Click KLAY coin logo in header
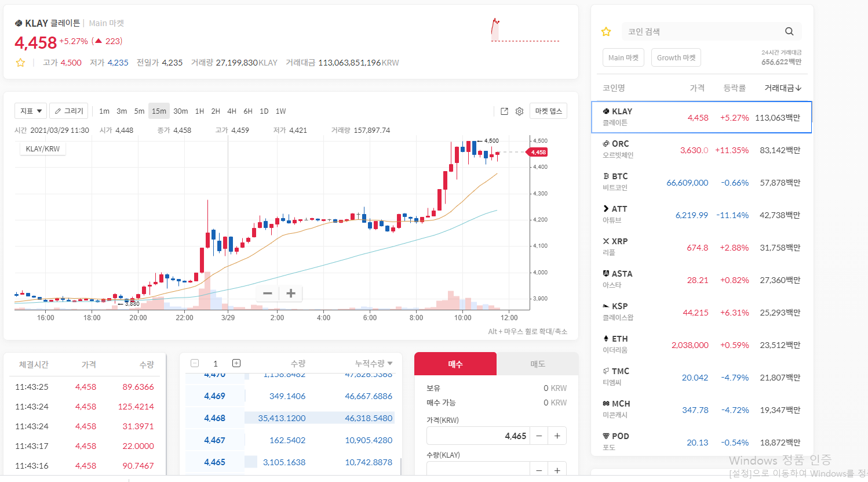Image resolution: width=868 pixels, height=482 pixels. (x=19, y=23)
